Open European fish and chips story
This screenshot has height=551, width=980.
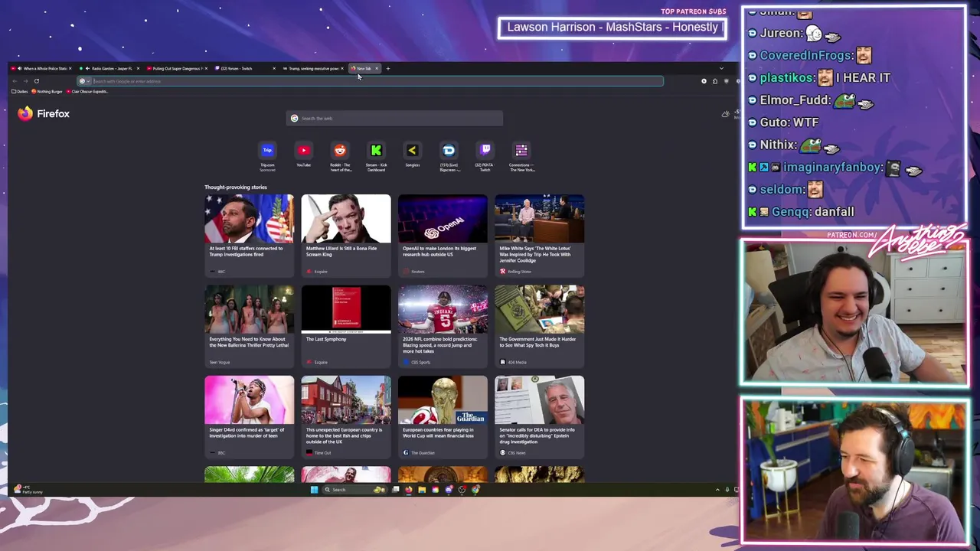tap(346, 417)
